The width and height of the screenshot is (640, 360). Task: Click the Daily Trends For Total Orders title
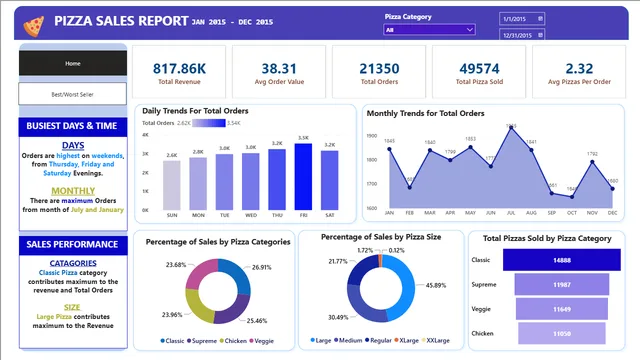195,111
